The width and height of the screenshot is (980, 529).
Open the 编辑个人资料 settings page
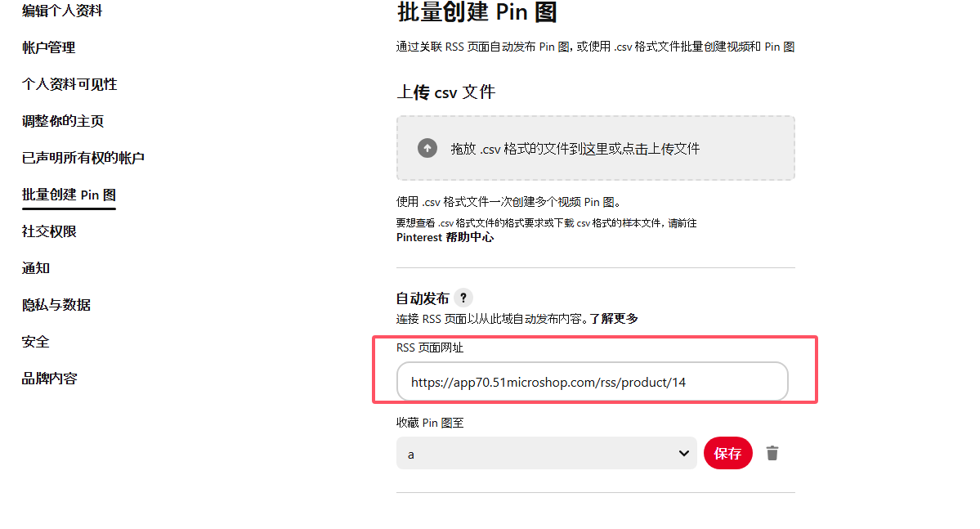click(62, 11)
